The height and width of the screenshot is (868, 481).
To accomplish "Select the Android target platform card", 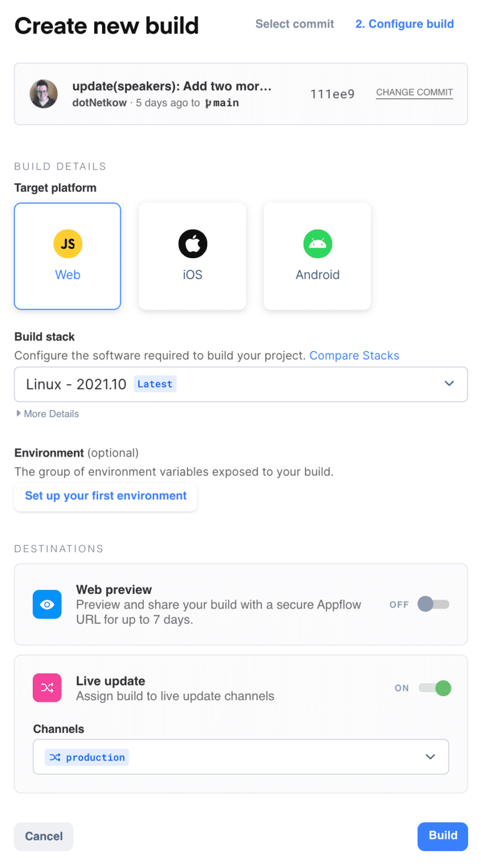I will [317, 256].
